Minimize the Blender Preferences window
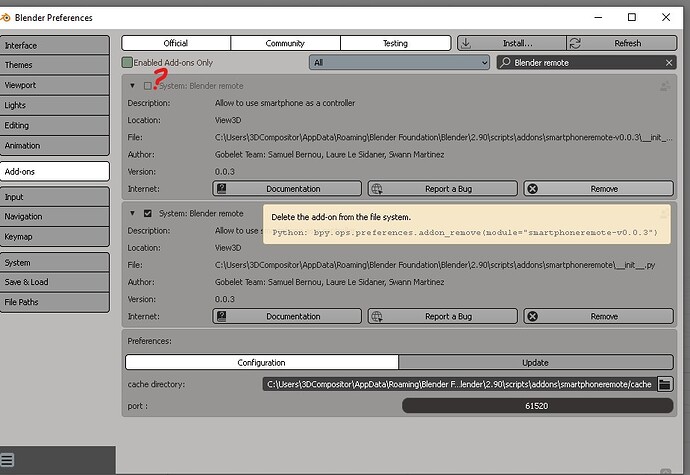Image resolution: width=690 pixels, height=475 pixels. click(x=598, y=17)
